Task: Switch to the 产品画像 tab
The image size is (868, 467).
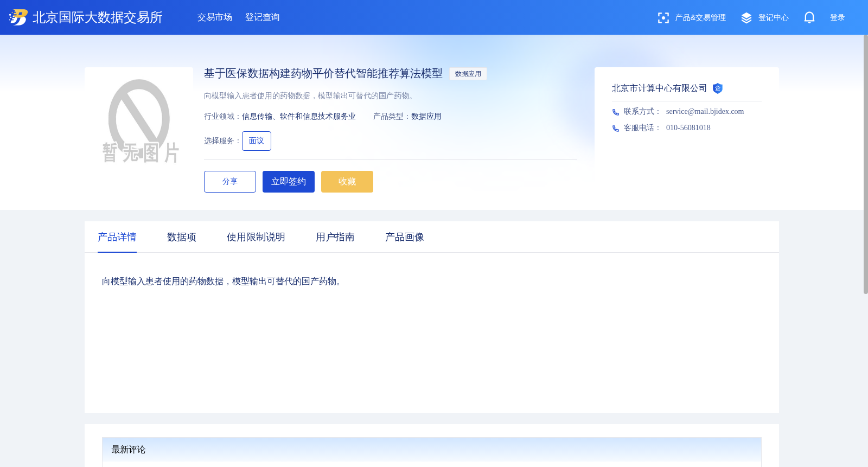Action: point(405,237)
